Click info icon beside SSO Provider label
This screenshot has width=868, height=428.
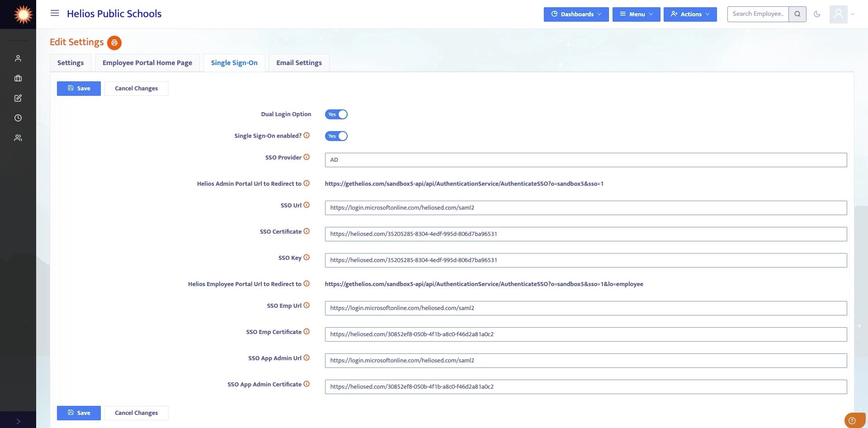[x=307, y=157]
